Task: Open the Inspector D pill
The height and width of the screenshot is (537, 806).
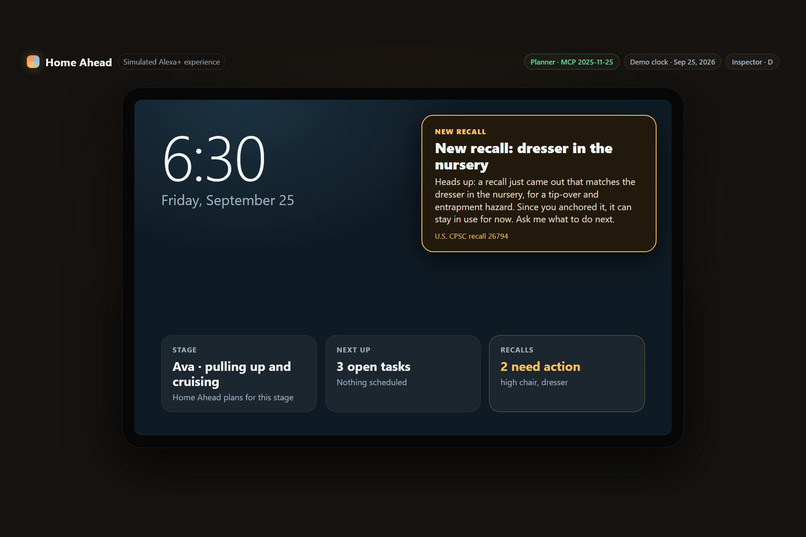Action: 752,62
